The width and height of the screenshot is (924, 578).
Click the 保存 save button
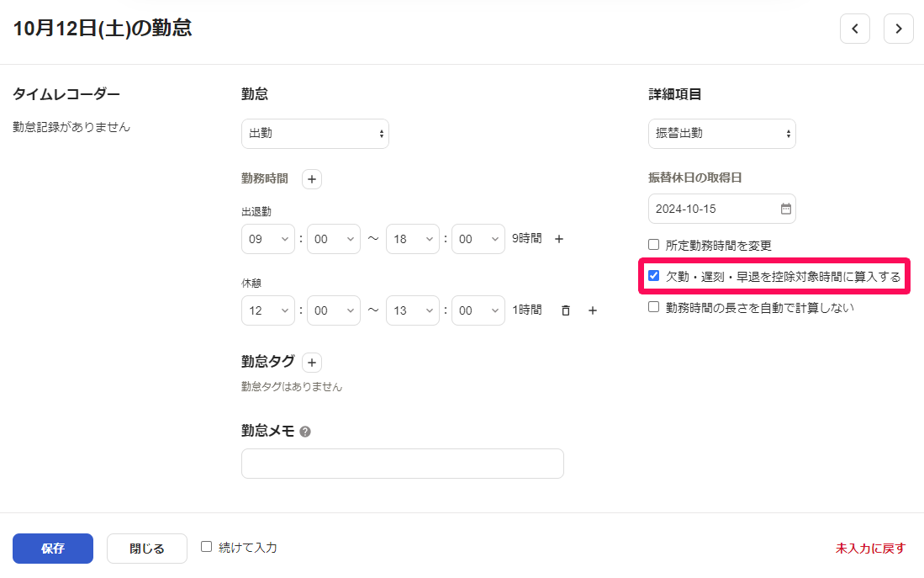coord(52,549)
